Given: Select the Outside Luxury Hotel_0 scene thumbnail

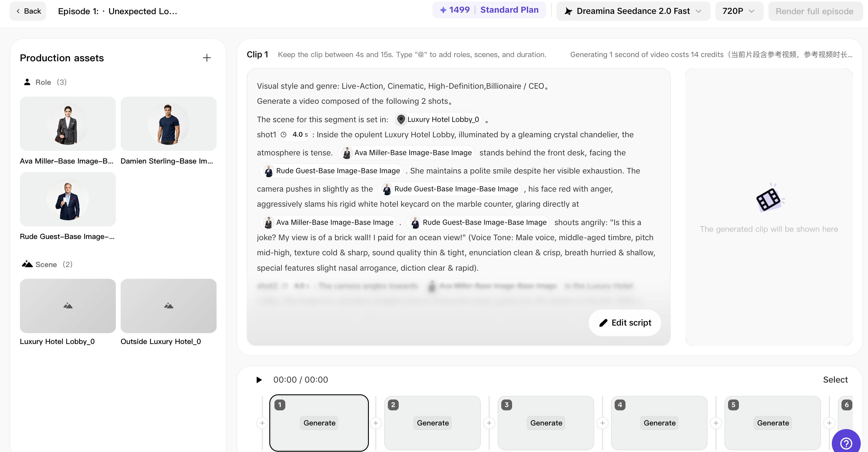Looking at the screenshot, I should tap(169, 306).
